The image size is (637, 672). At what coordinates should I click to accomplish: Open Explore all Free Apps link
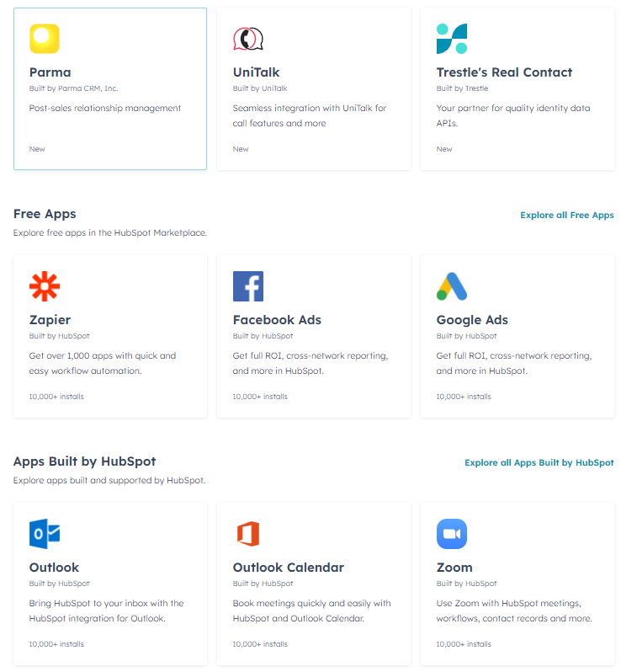pyautogui.click(x=567, y=215)
